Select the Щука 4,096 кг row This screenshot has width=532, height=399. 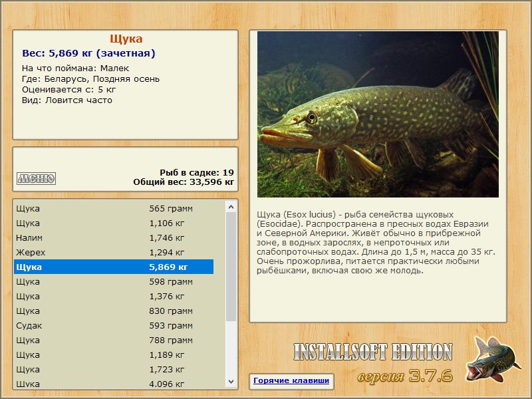114,383
